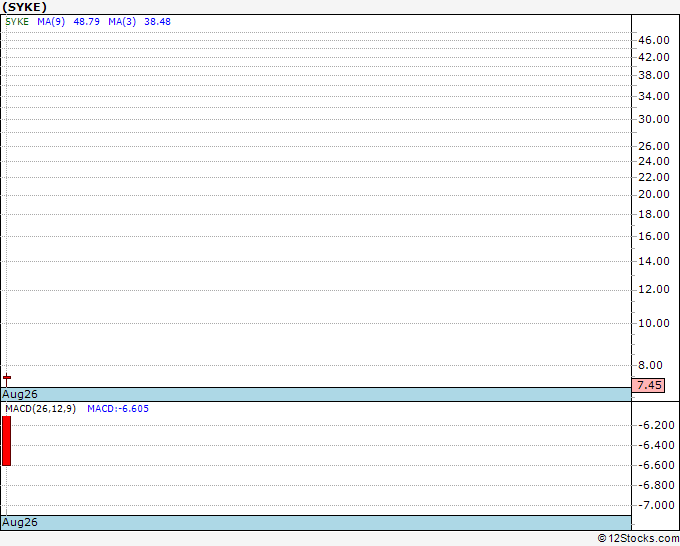Click the (SYKE) chart title
The image size is (680, 546).
tap(24, 7)
